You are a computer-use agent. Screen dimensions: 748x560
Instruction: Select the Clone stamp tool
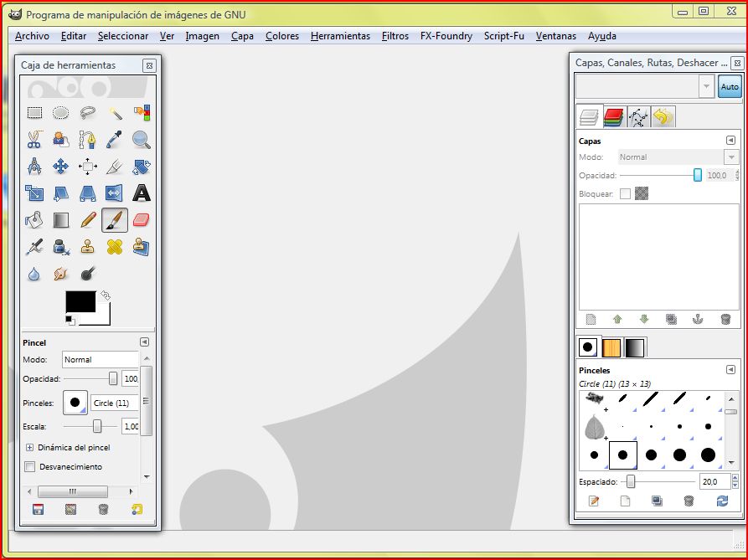click(x=88, y=247)
